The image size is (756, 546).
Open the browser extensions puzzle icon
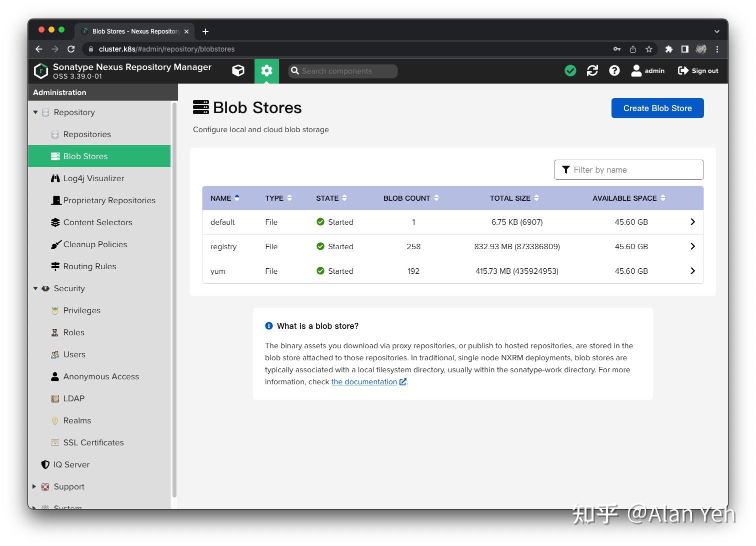click(668, 49)
